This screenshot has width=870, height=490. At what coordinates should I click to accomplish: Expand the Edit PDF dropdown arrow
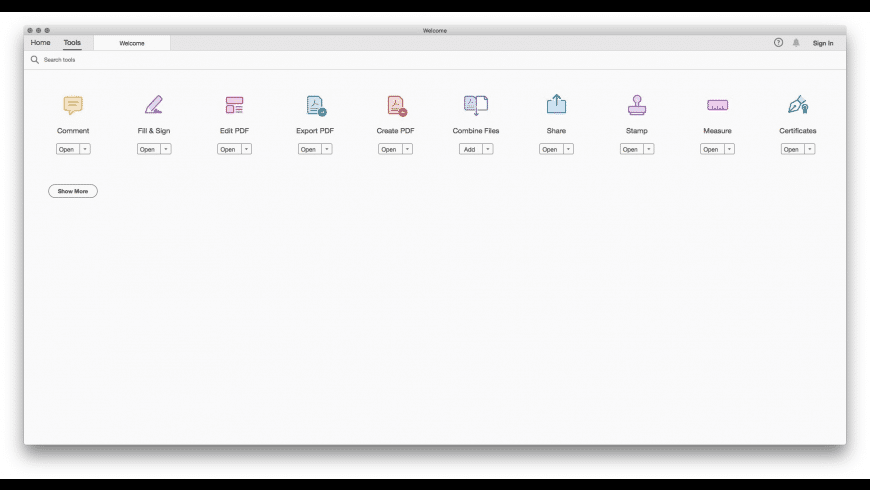coord(246,149)
